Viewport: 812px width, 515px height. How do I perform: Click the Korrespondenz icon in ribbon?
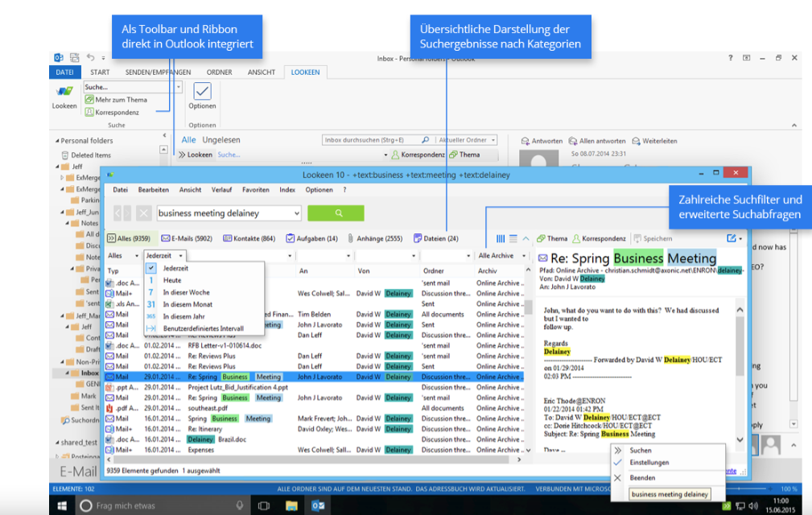[x=89, y=113]
